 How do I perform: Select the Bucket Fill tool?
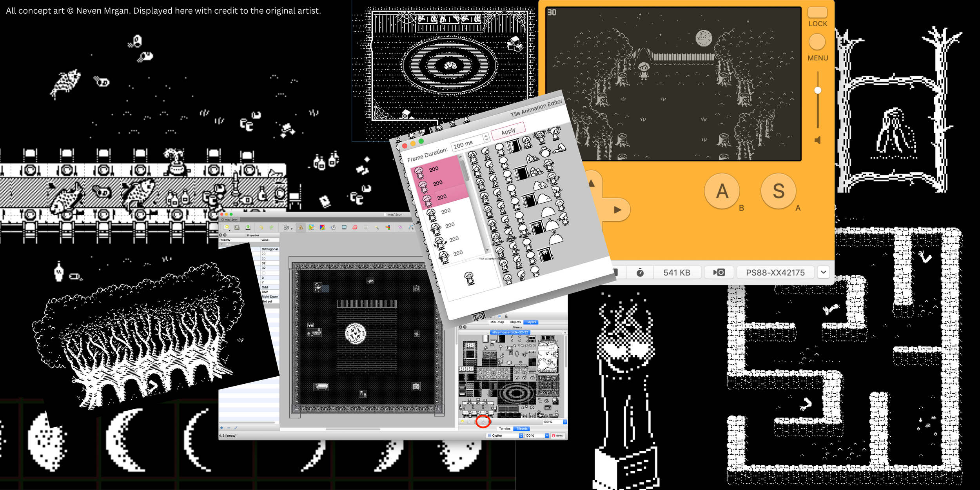point(333,227)
